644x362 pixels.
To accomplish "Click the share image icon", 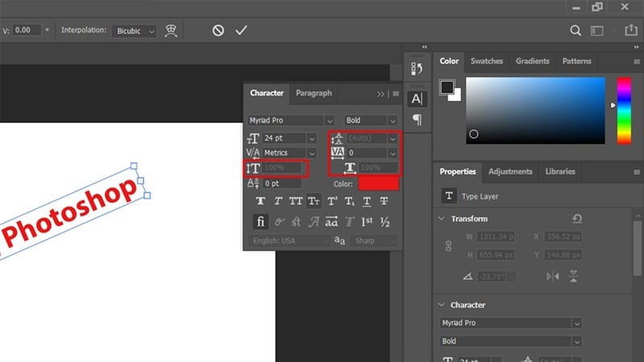I will (x=631, y=30).
